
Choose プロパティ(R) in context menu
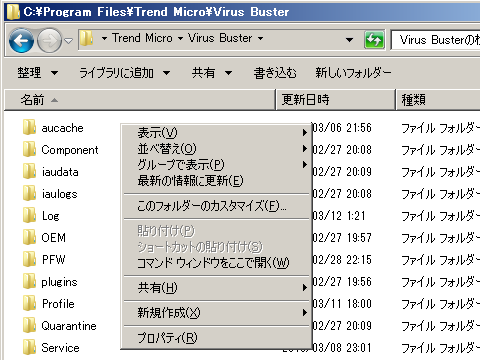pos(217,338)
